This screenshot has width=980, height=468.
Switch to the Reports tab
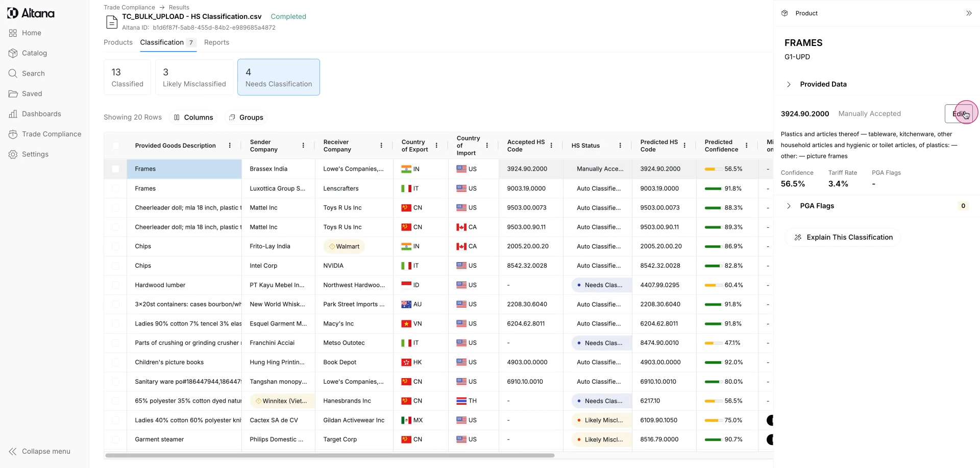point(216,42)
